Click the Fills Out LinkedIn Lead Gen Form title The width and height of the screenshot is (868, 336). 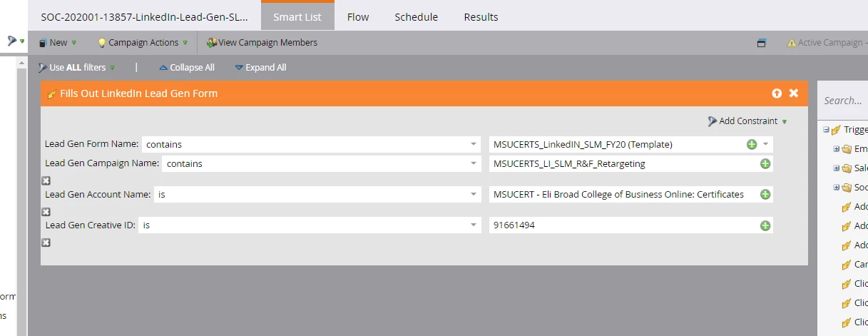138,93
